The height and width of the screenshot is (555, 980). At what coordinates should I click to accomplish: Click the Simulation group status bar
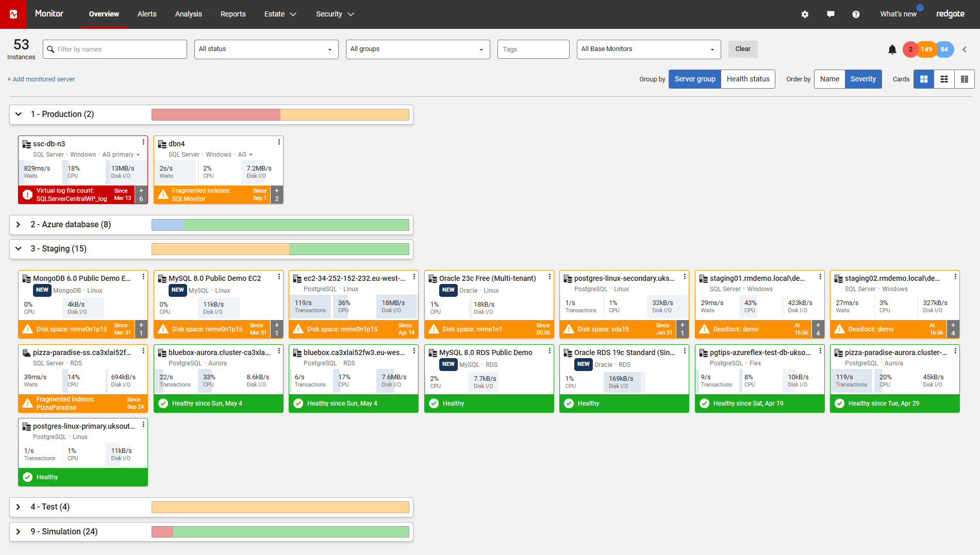point(280,532)
